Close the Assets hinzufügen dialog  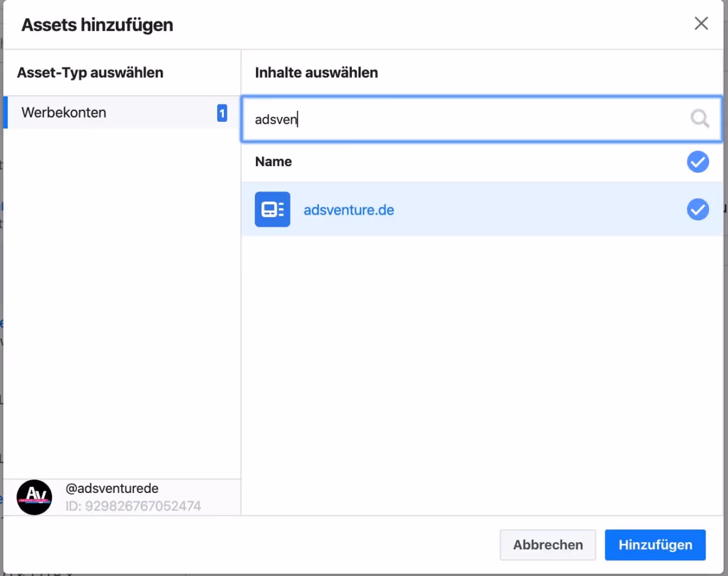[701, 24]
